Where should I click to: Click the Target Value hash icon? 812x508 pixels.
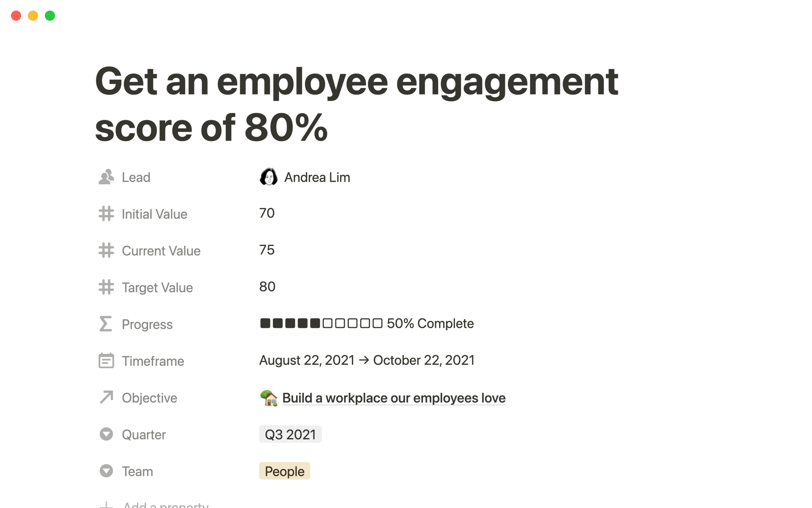pos(106,287)
